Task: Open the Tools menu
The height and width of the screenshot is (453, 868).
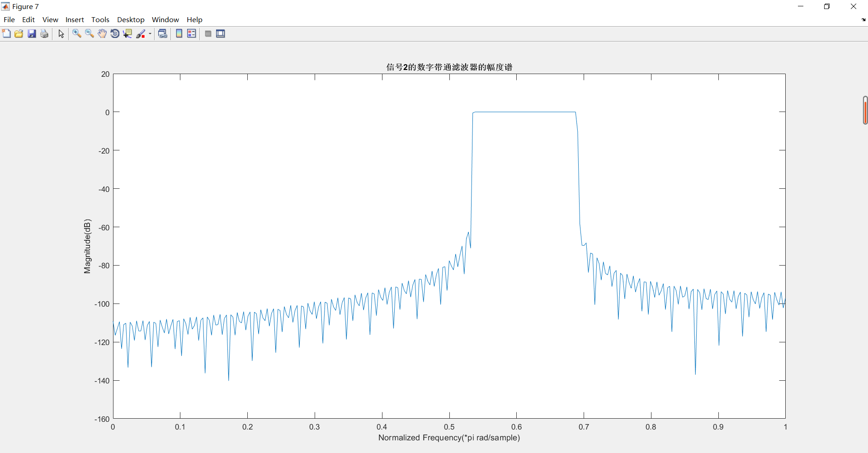Action: (100, 19)
